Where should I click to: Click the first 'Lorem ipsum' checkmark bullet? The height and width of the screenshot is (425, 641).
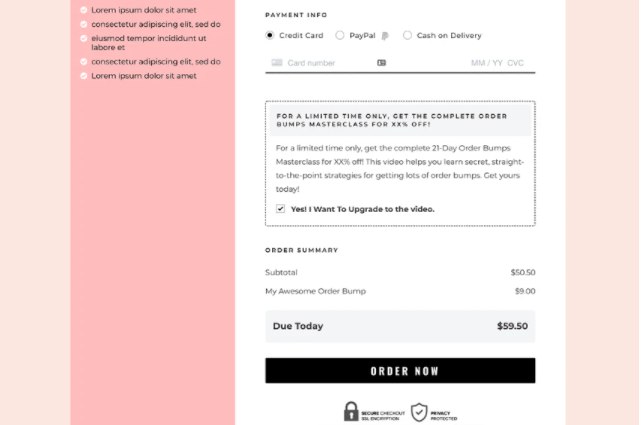coord(84,10)
